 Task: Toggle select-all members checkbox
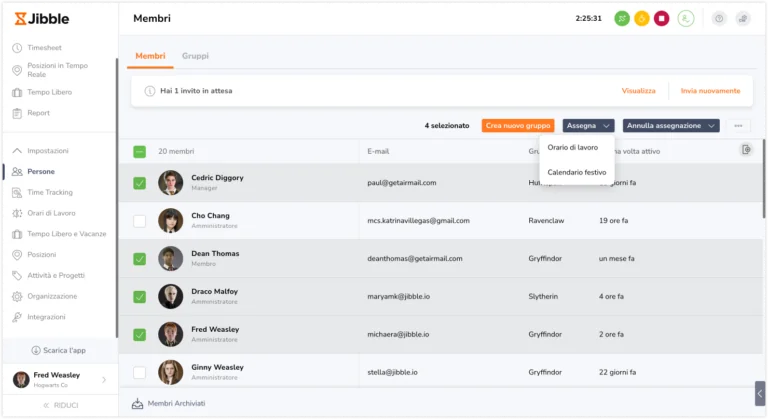coord(140,151)
